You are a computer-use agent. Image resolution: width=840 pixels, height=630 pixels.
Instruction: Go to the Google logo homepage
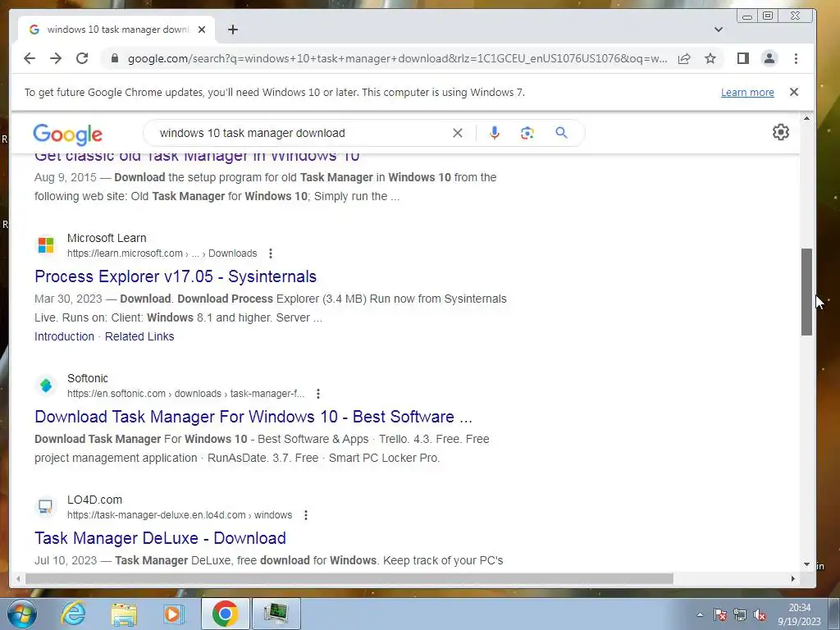pyautogui.click(x=67, y=134)
